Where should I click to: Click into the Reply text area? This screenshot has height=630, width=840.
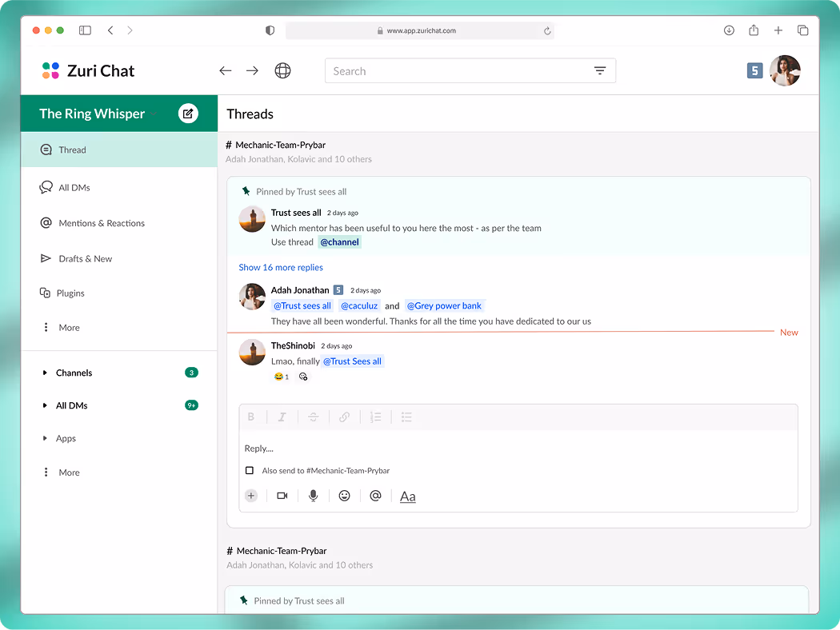coord(518,449)
